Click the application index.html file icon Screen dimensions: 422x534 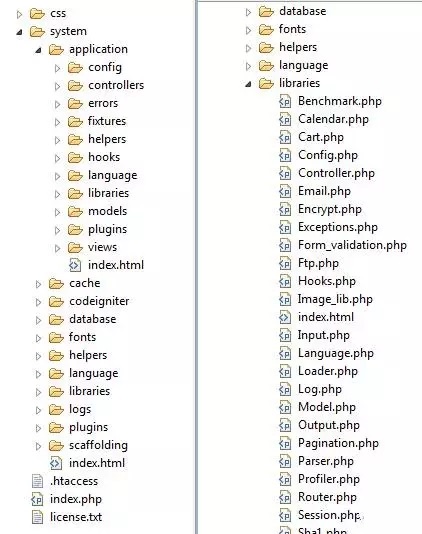(75, 265)
